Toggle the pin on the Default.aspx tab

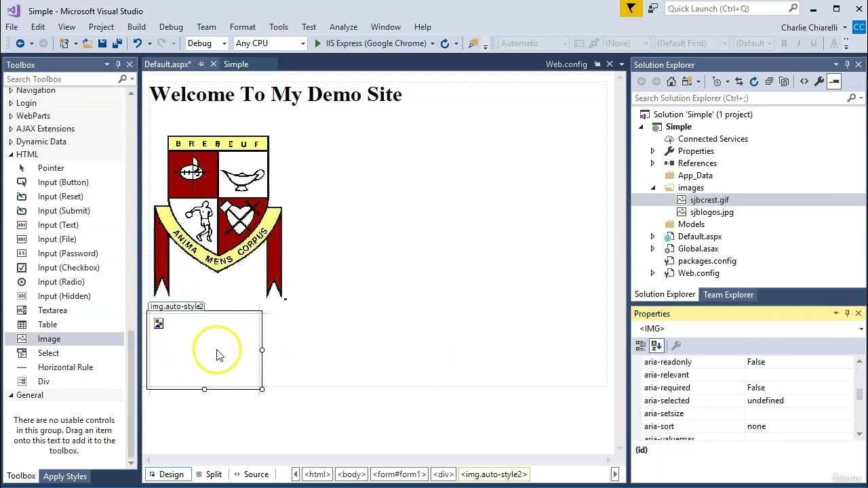pos(201,64)
